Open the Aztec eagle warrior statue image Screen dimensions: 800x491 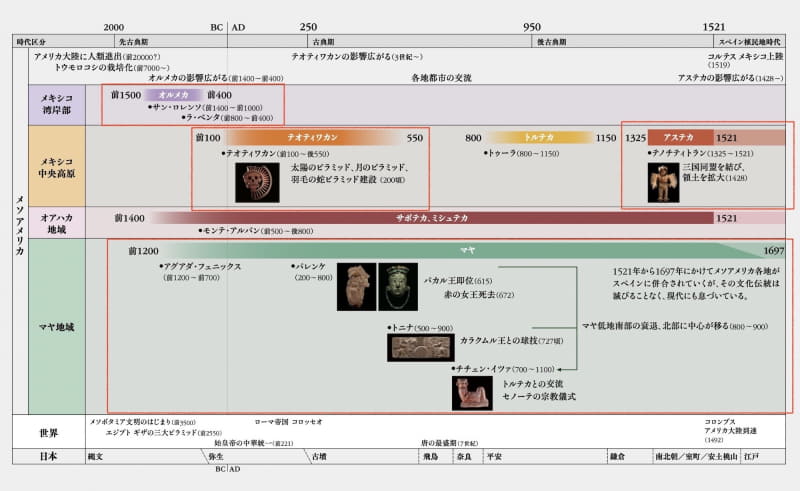coord(663,182)
